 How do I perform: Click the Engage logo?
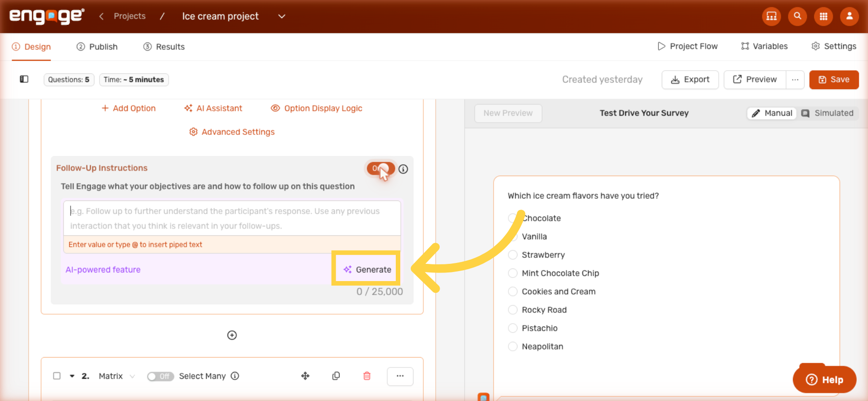click(x=47, y=16)
